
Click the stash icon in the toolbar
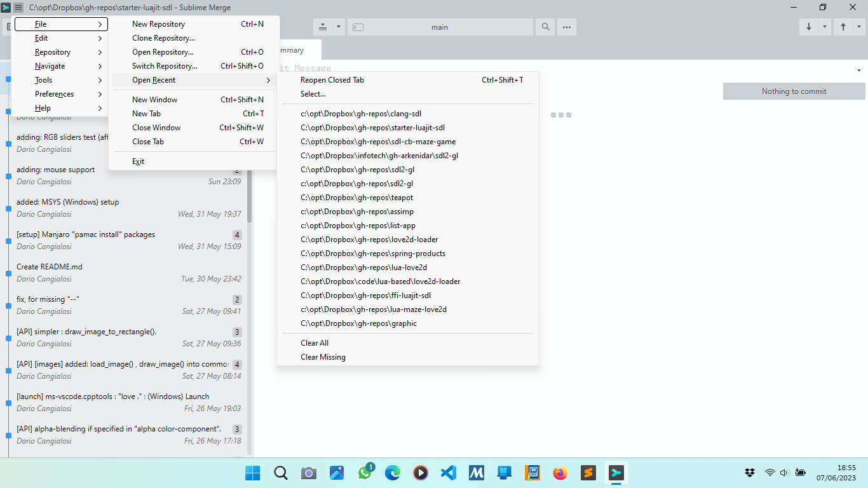323,27
